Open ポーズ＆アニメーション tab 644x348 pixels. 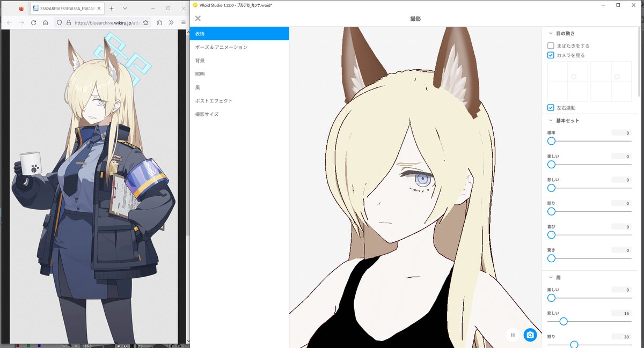[239, 47]
